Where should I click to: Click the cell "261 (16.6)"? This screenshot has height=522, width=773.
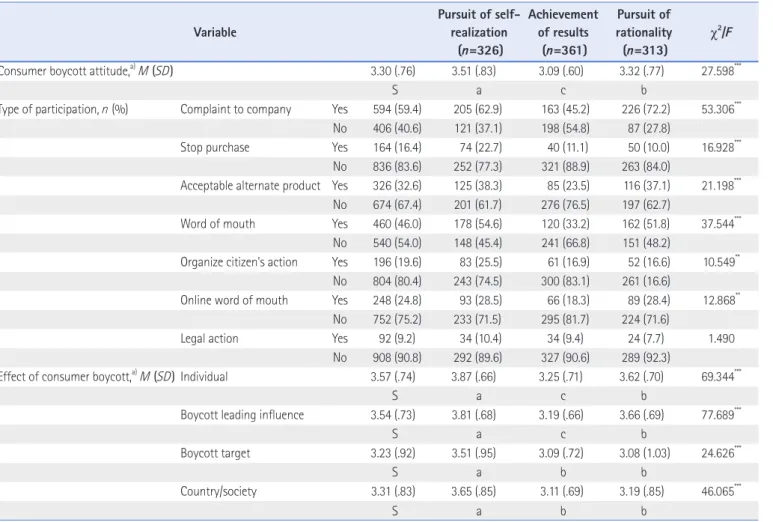pos(646,281)
